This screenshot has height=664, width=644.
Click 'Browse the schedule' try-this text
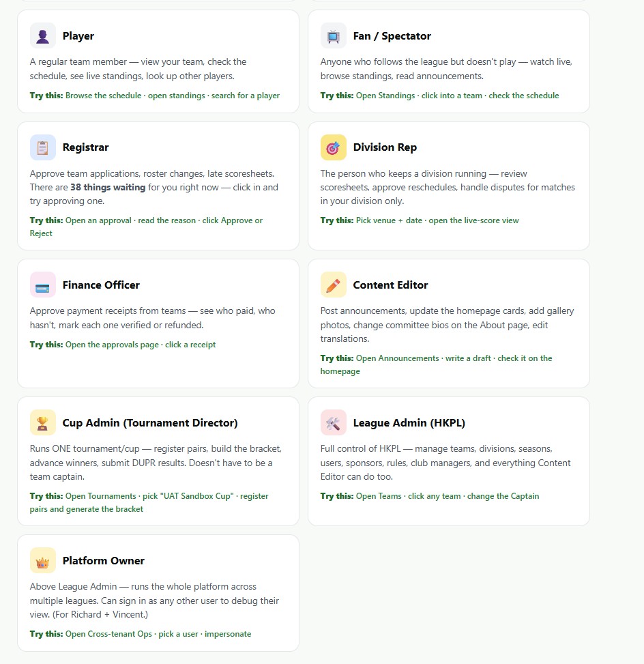[x=103, y=96]
